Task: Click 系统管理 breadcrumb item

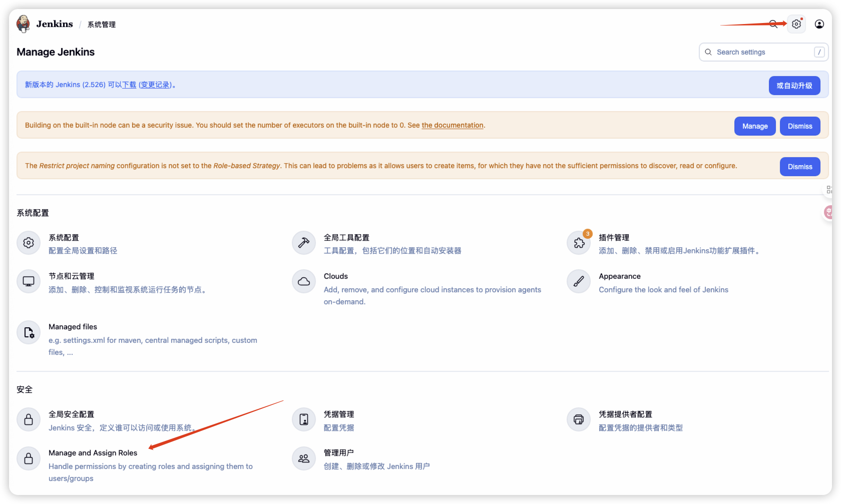Action: tap(102, 25)
